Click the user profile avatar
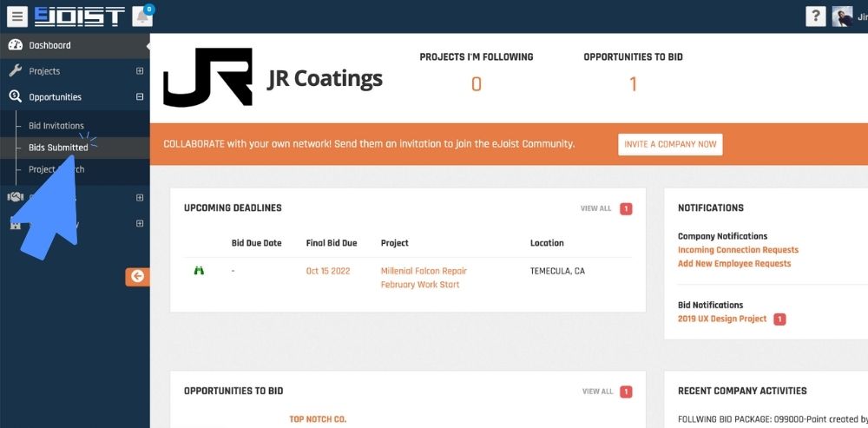The width and height of the screenshot is (868, 428). (x=842, y=16)
